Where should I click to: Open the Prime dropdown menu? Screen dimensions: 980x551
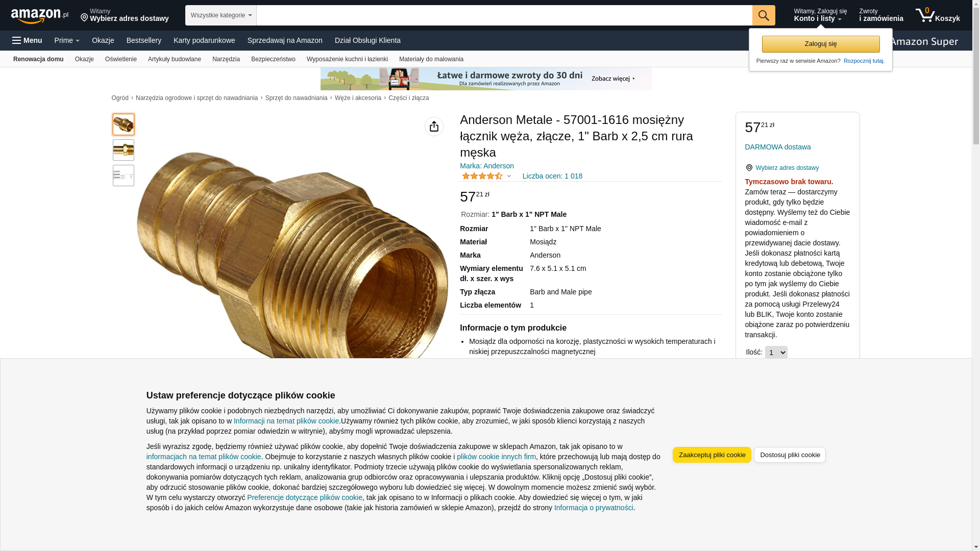(x=67, y=40)
